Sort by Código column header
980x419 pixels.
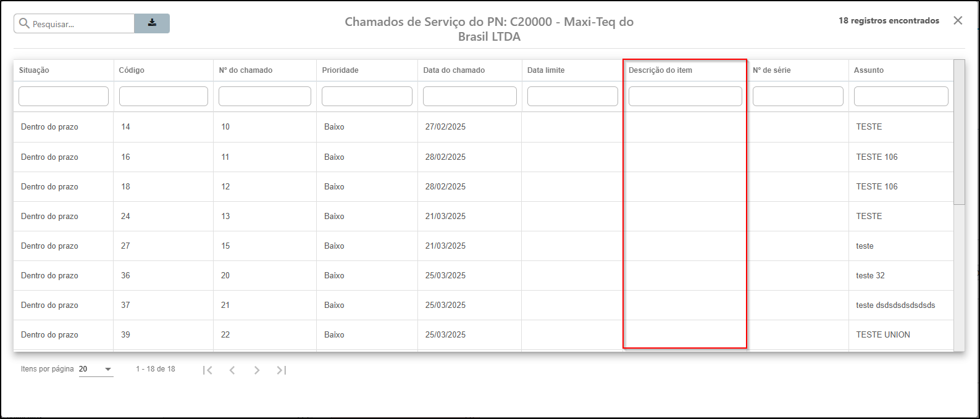click(x=132, y=70)
